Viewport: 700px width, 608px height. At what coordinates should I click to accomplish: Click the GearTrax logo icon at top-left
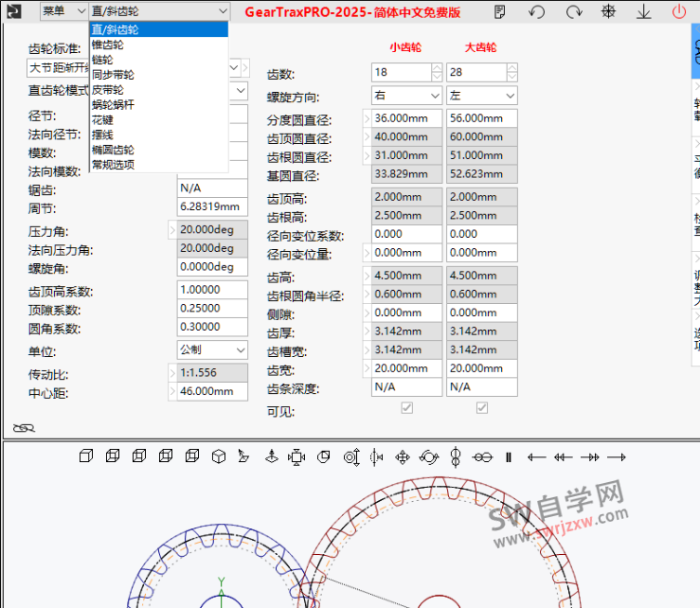(x=14, y=11)
